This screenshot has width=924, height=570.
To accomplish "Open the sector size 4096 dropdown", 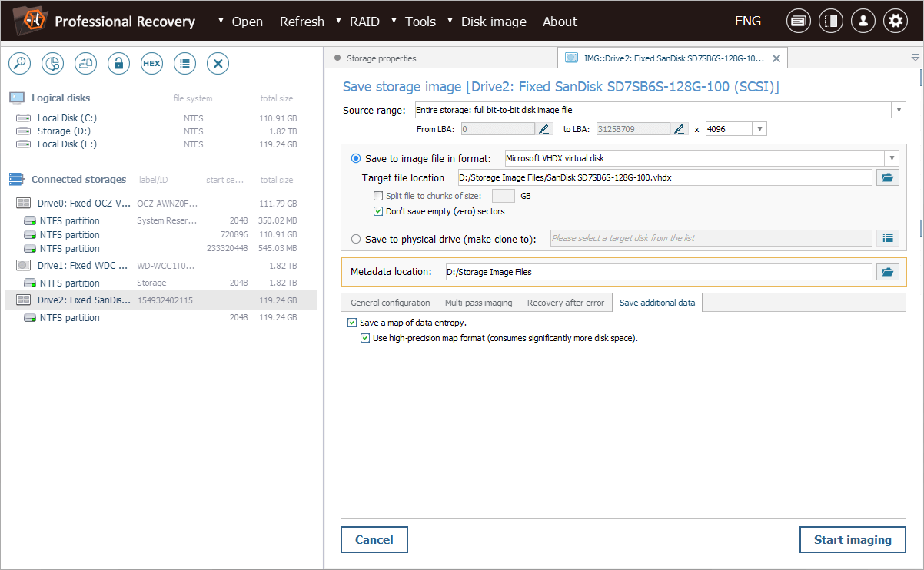I will [760, 129].
